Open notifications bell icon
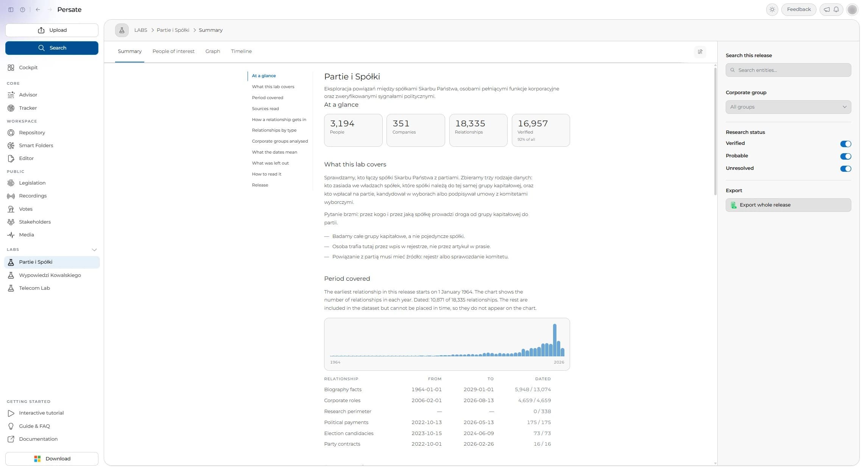This screenshot has height=474, width=868. click(x=836, y=10)
